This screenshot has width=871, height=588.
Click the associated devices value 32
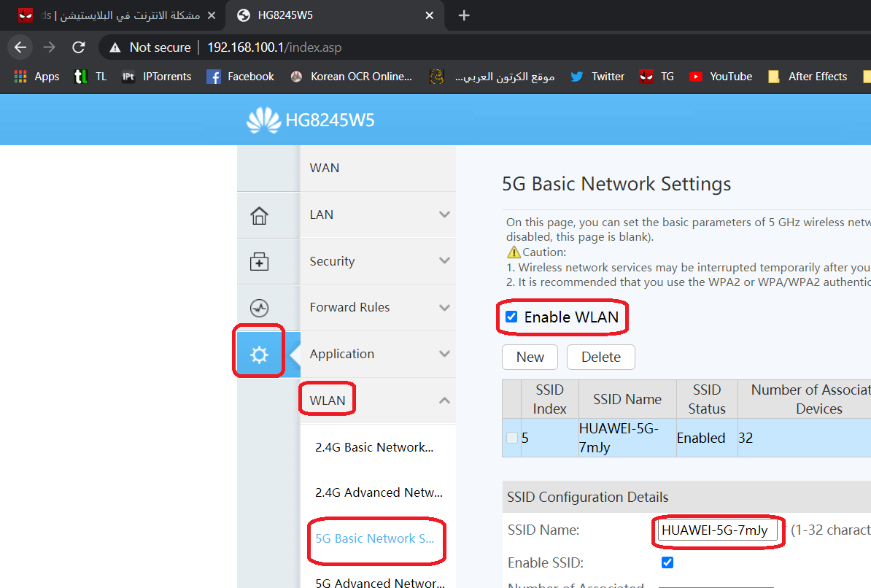tap(746, 438)
